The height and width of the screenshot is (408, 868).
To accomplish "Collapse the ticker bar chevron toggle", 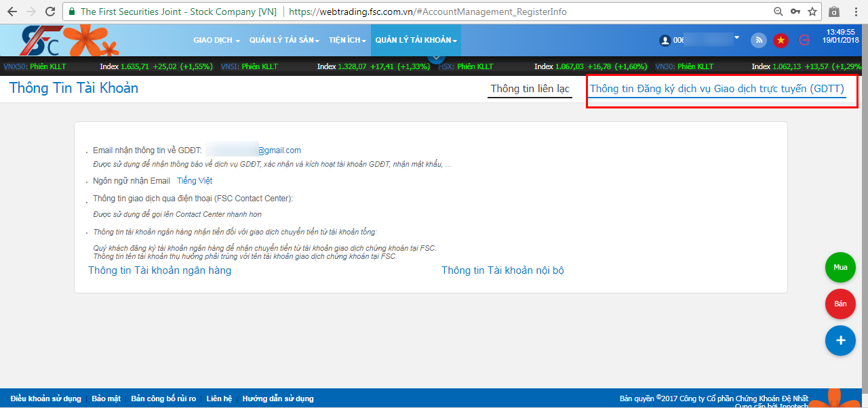I will (x=437, y=58).
